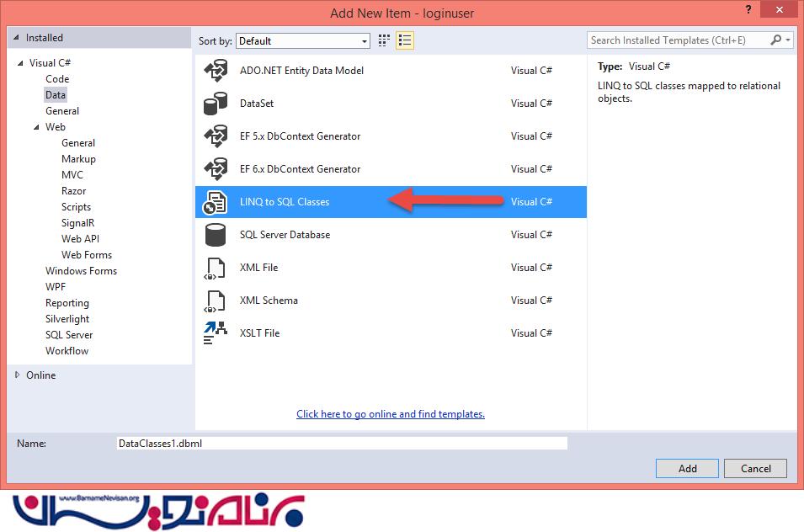Open the go online and find templates link

pyautogui.click(x=390, y=413)
